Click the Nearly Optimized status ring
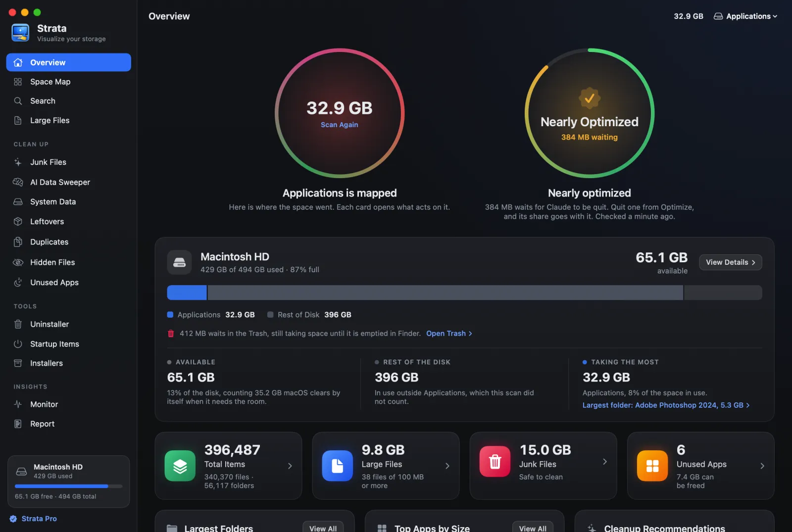Viewport: 792px width, 532px height. (590, 113)
